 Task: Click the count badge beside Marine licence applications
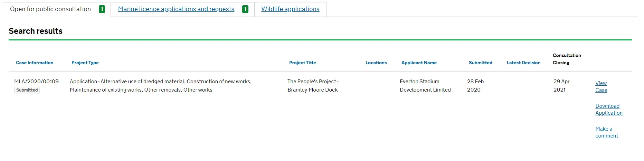coord(245,9)
